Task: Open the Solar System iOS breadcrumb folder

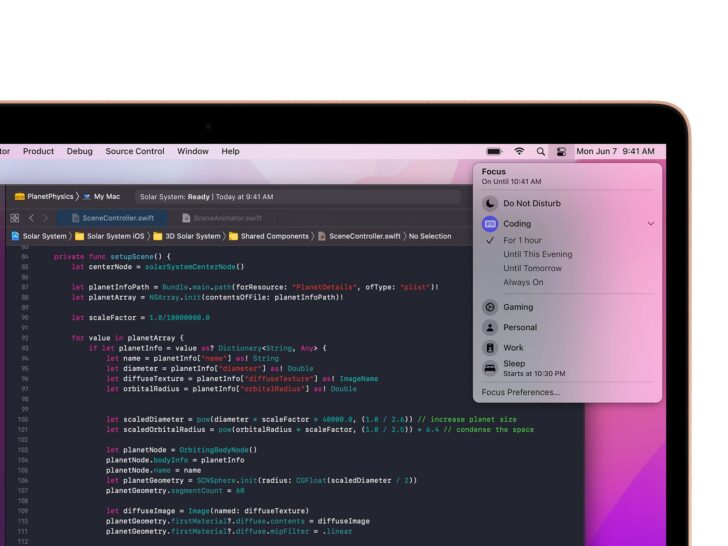Action: (110, 236)
